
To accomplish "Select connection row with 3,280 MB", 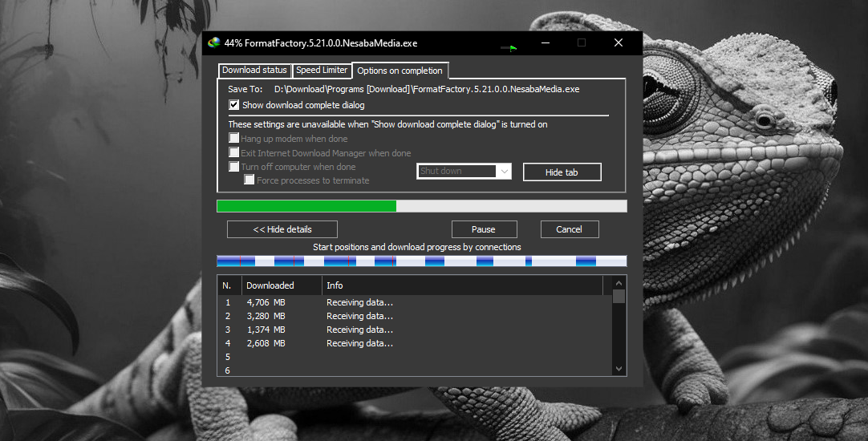I will pos(416,316).
